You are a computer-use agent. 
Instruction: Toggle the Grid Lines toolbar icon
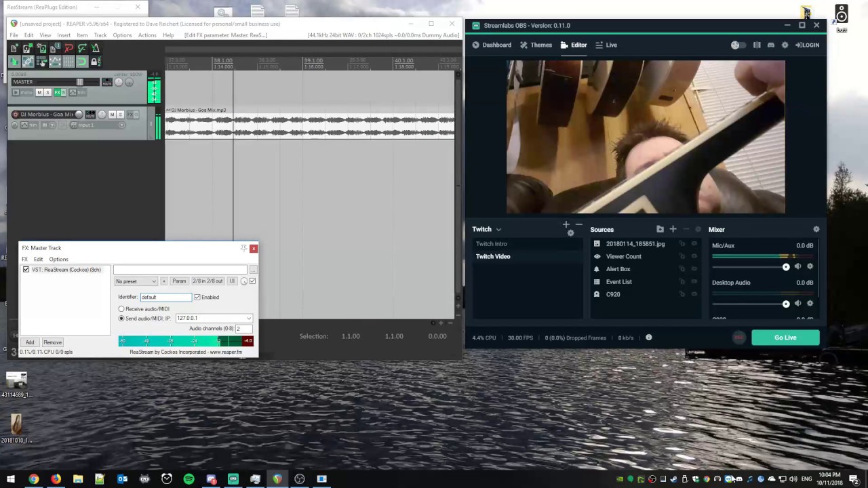(68, 62)
